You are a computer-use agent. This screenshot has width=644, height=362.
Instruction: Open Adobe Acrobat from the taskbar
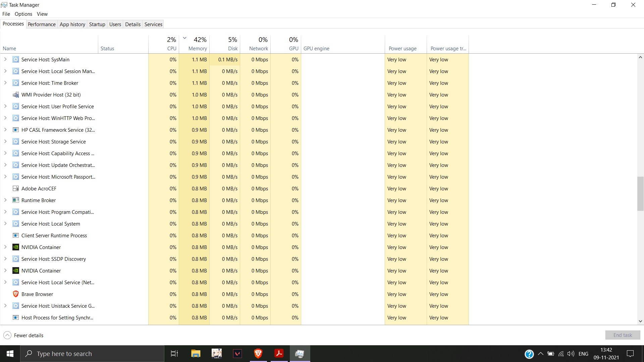pos(279,354)
